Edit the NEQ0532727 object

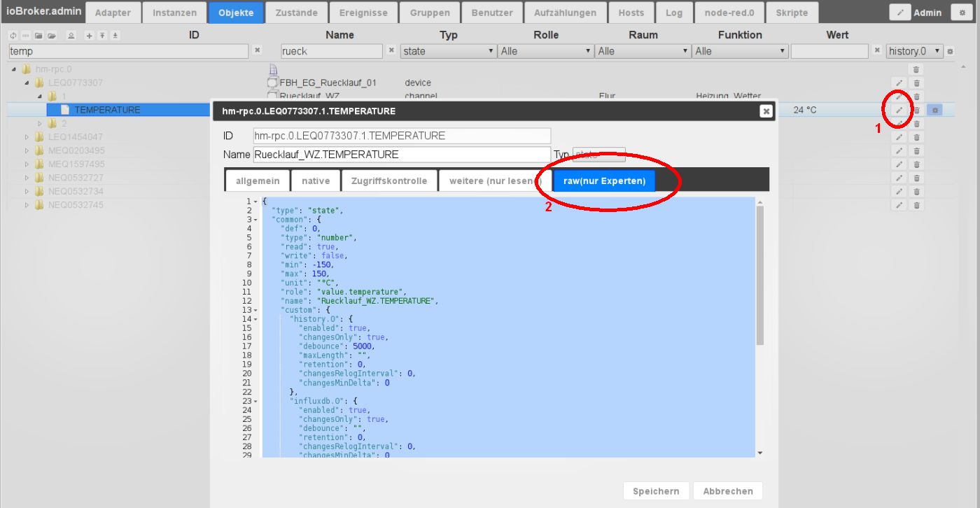[899, 178]
